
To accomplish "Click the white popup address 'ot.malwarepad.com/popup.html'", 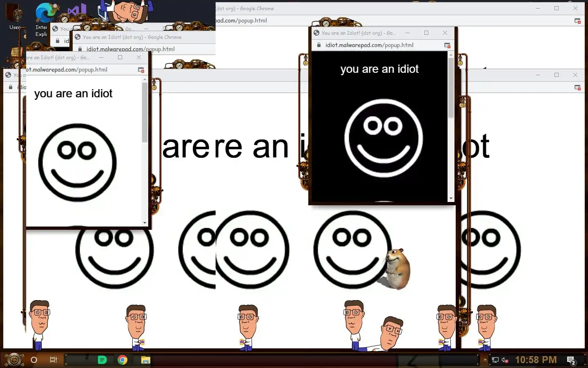I will 67,70.
